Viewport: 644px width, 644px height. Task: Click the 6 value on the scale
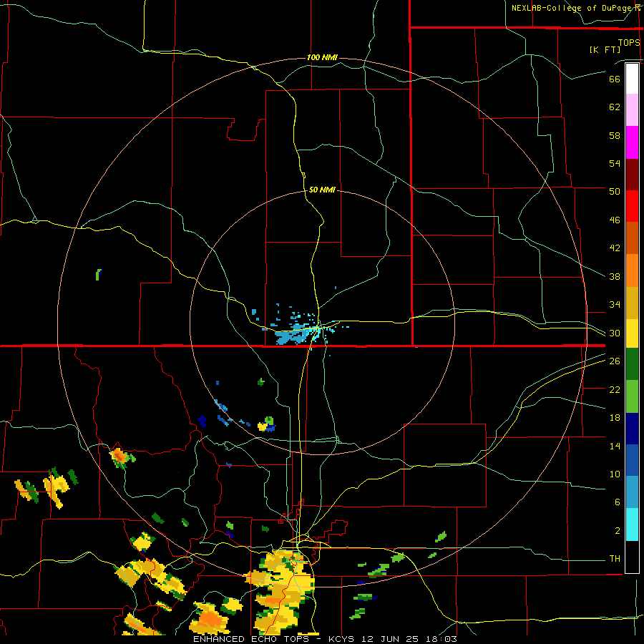618,502
